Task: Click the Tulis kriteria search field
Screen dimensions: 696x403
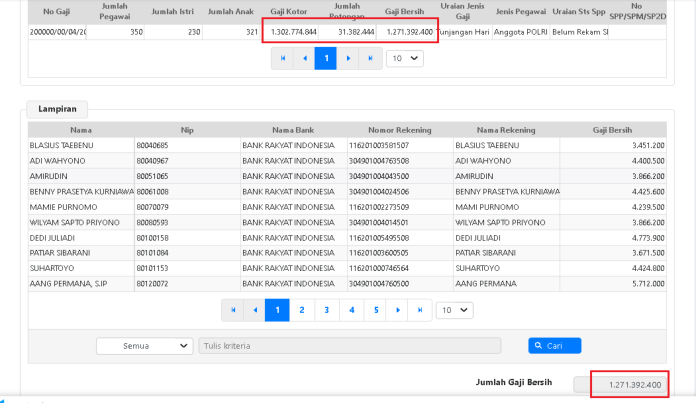Action: tap(349, 346)
